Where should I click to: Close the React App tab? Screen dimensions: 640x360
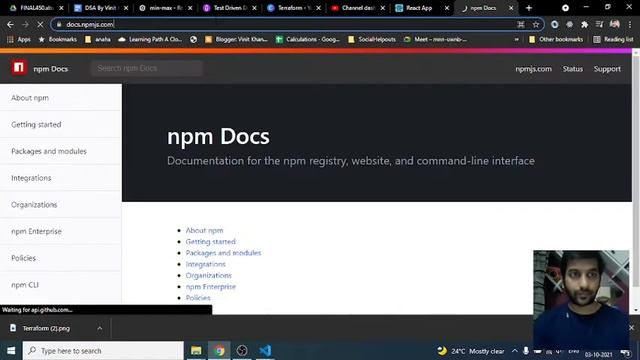(x=447, y=8)
